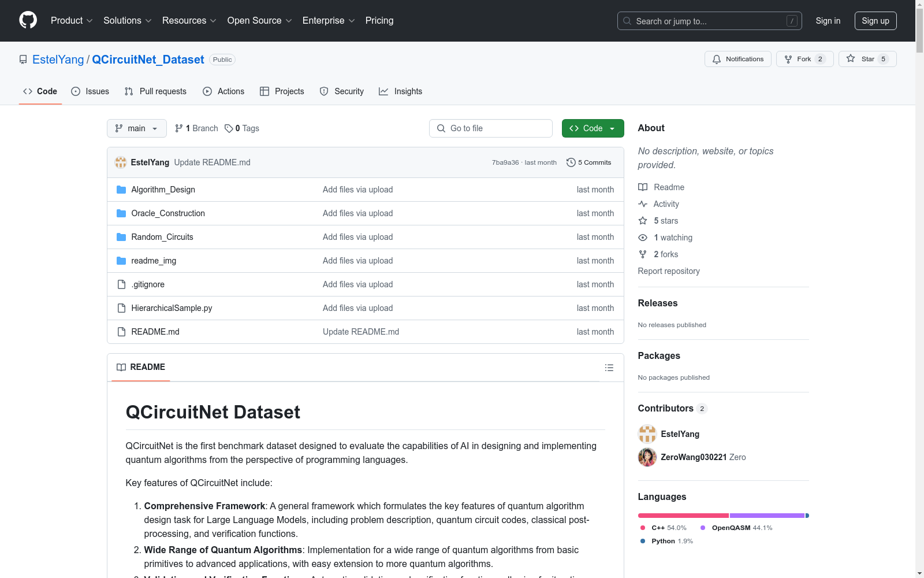
Task: Click the README.md file icon
Action: pyautogui.click(x=121, y=332)
